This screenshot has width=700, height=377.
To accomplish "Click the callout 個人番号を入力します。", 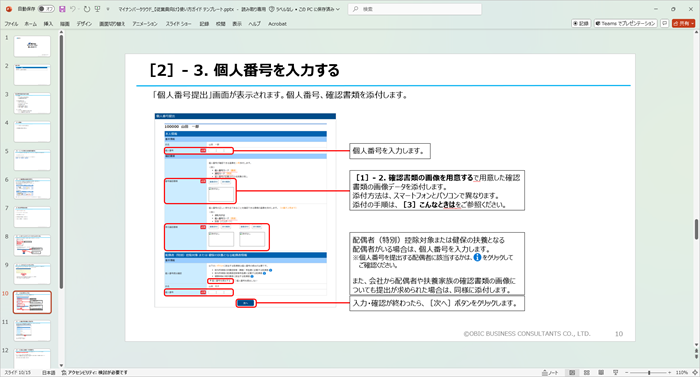I will [390, 151].
